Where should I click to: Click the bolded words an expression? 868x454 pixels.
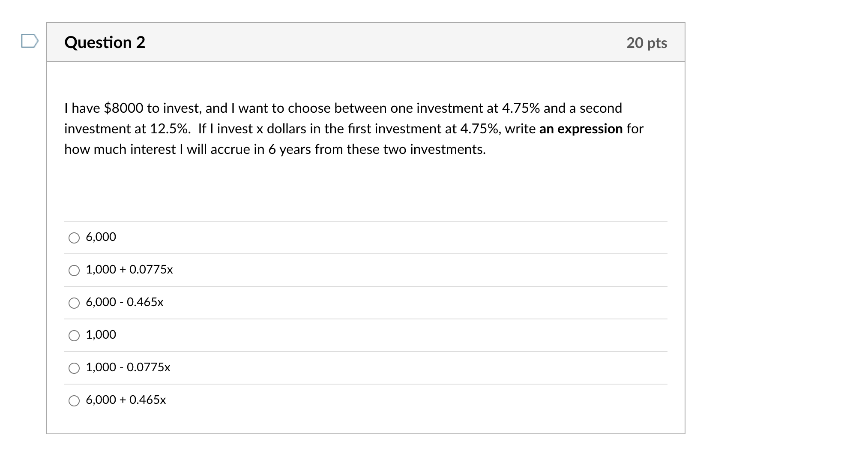[x=582, y=129]
